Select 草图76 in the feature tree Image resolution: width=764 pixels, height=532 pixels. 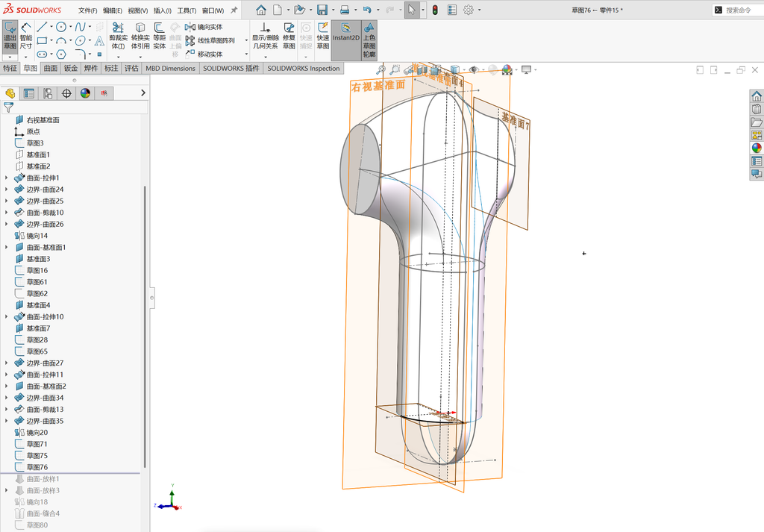pyautogui.click(x=37, y=467)
